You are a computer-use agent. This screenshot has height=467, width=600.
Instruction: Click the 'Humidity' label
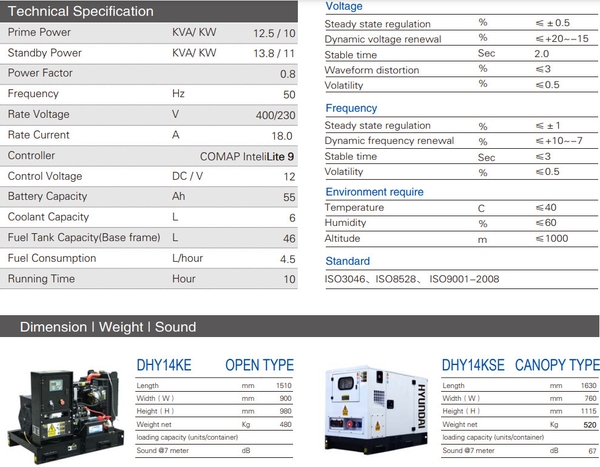point(345,223)
